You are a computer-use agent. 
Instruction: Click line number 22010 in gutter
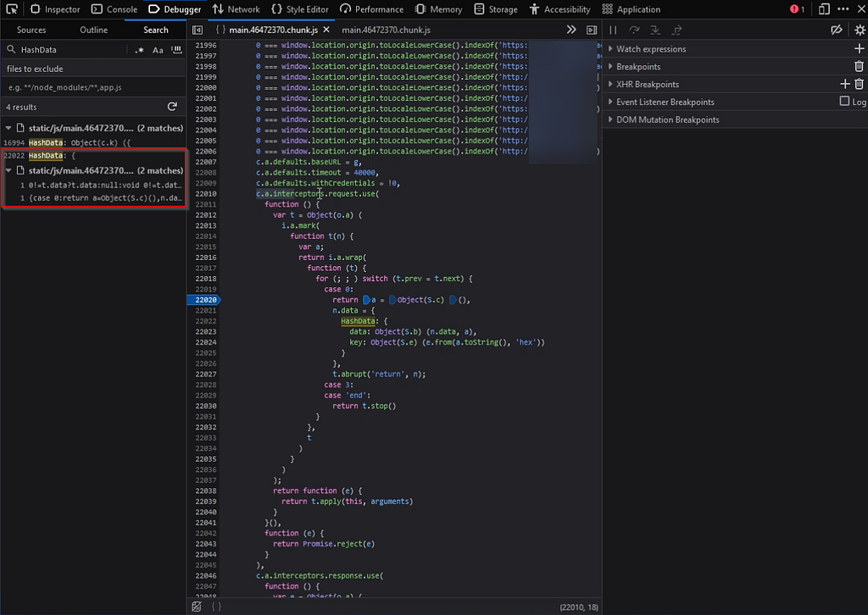click(205, 194)
